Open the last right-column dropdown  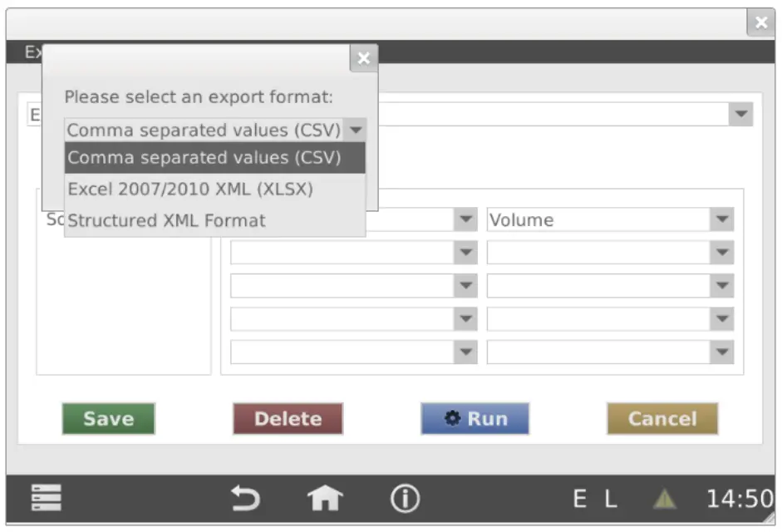[x=721, y=352]
